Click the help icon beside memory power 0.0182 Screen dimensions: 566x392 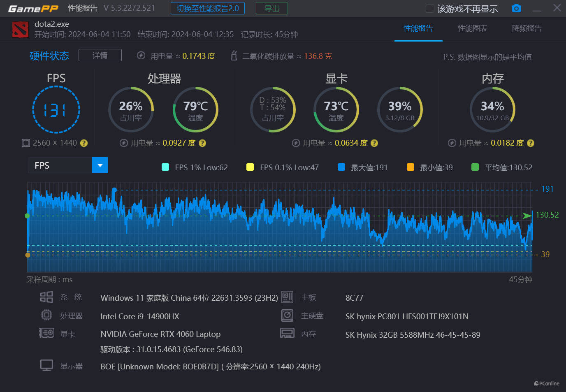pos(531,143)
